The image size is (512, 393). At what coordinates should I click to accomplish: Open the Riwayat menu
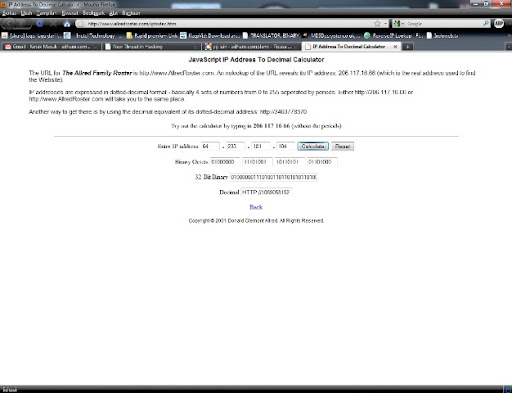click(x=70, y=13)
